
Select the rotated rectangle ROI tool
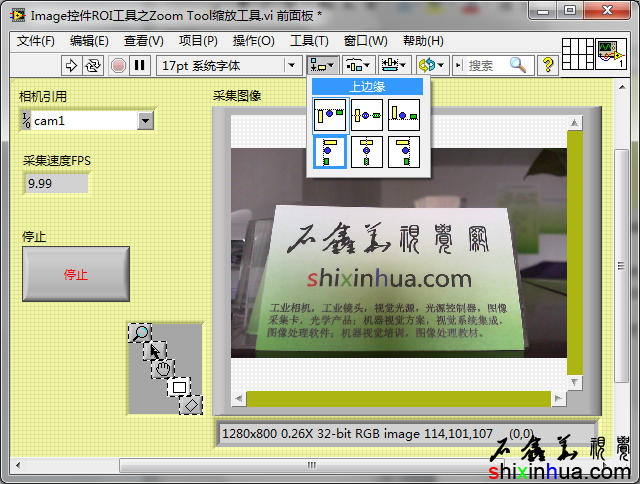[x=190, y=404]
